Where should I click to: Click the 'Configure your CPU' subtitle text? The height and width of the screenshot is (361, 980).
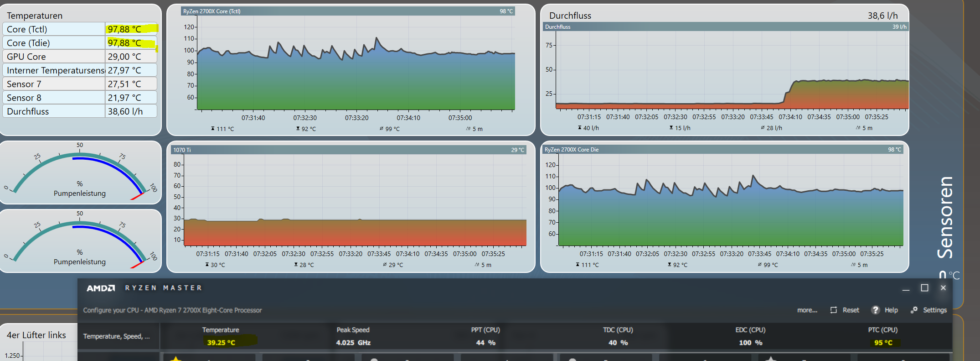click(172, 310)
